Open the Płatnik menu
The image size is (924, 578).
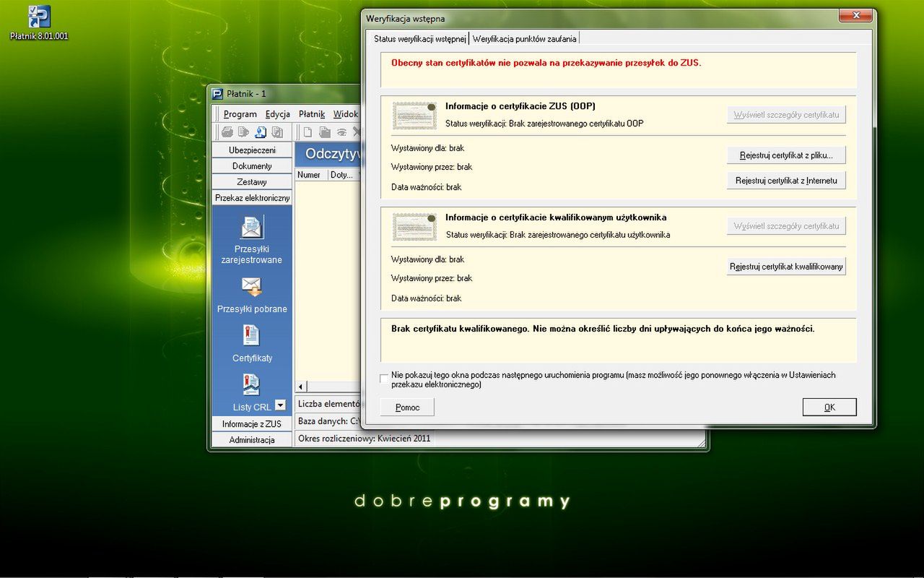[312, 114]
